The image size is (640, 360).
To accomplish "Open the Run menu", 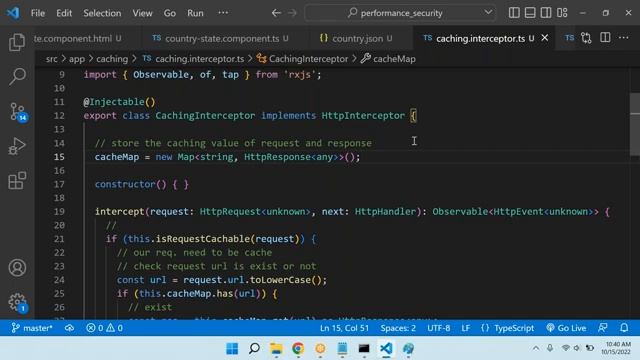I will (195, 13).
